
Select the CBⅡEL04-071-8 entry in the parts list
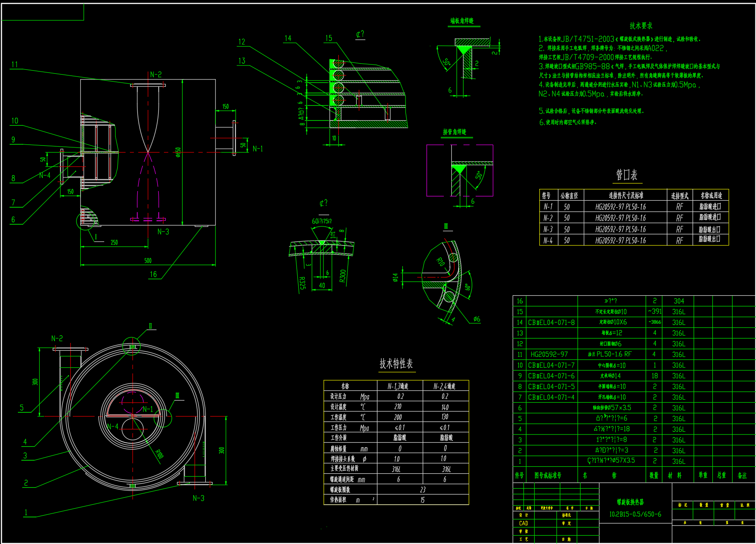pos(551,322)
